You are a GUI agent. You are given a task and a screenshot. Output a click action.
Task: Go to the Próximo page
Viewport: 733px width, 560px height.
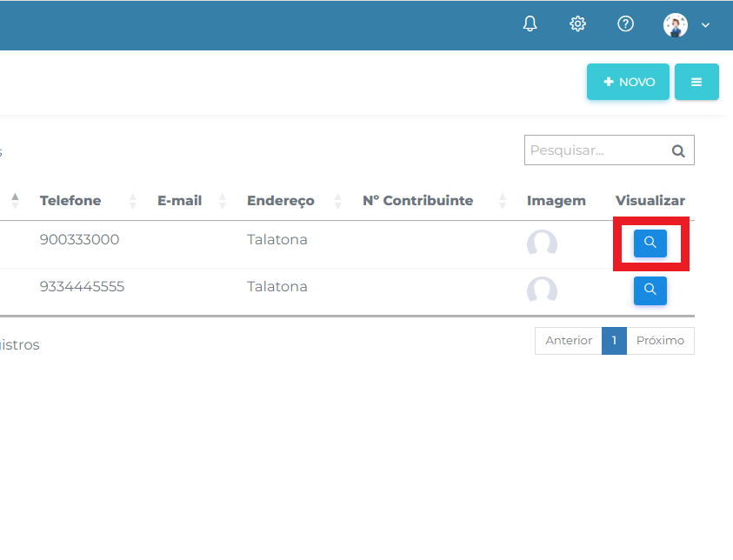(x=660, y=341)
